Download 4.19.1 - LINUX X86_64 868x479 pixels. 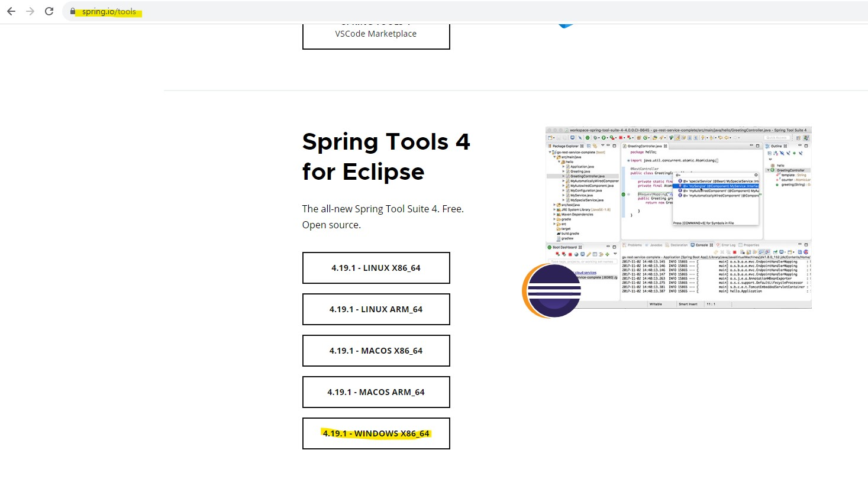(376, 268)
